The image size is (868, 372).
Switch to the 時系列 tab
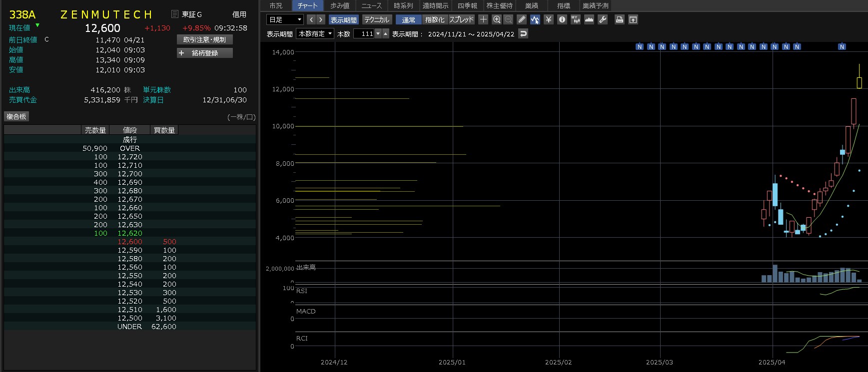point(403,5)
